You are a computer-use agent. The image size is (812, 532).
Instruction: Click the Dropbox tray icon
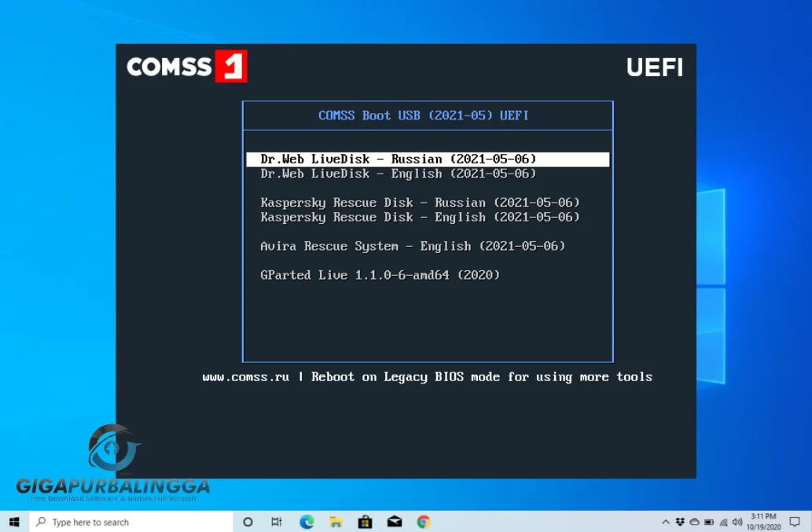coord(680,522)
